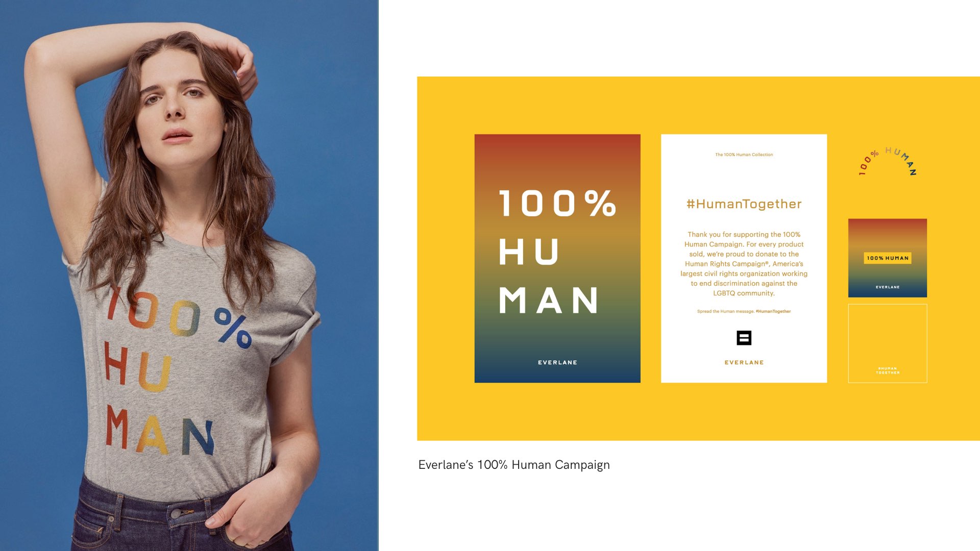Click The 100% Human Collection small header
This screenshot has width=980, height=551.
744,155
